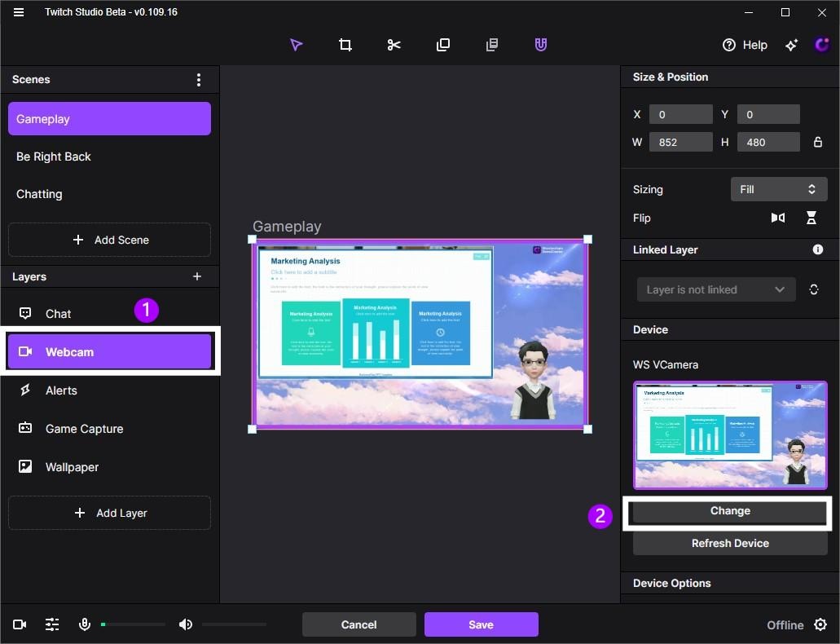Adjust the speaker volume slider

point(234,624)
